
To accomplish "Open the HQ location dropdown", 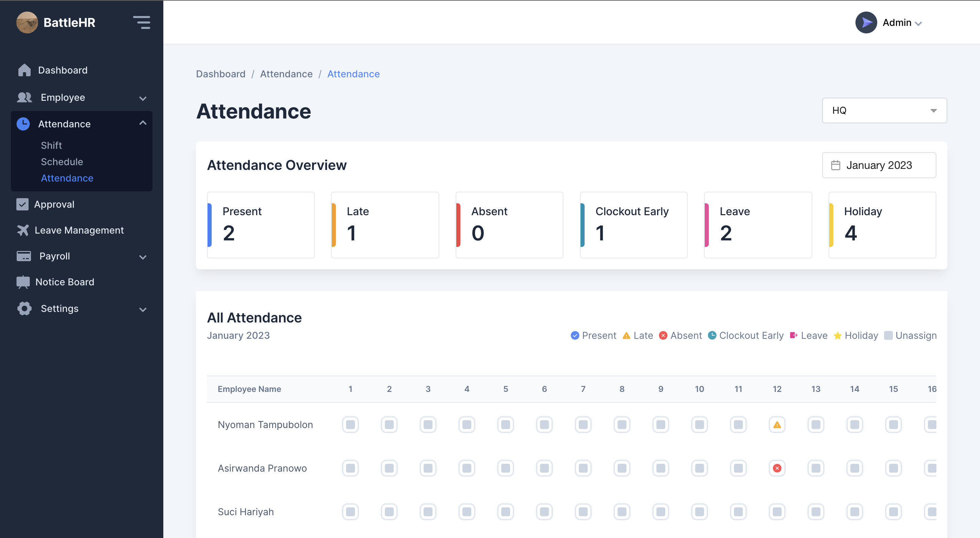I will pos(884,110).
